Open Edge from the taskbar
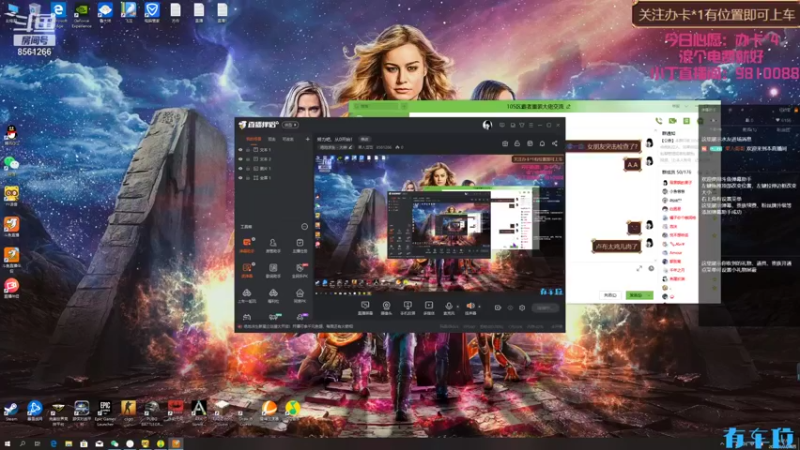The width and height of the screenshot is (800, 450). click(53, 444)
